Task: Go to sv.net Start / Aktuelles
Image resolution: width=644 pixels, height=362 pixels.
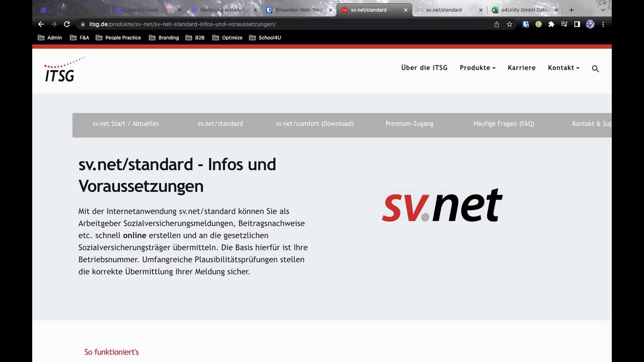Action: click(126, 124)
